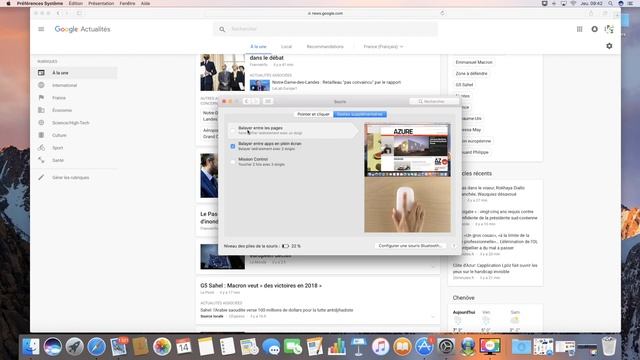The image size is (640, 360).
Task: Open the Google News hamburger menu
Action: [x=41, y=29]
